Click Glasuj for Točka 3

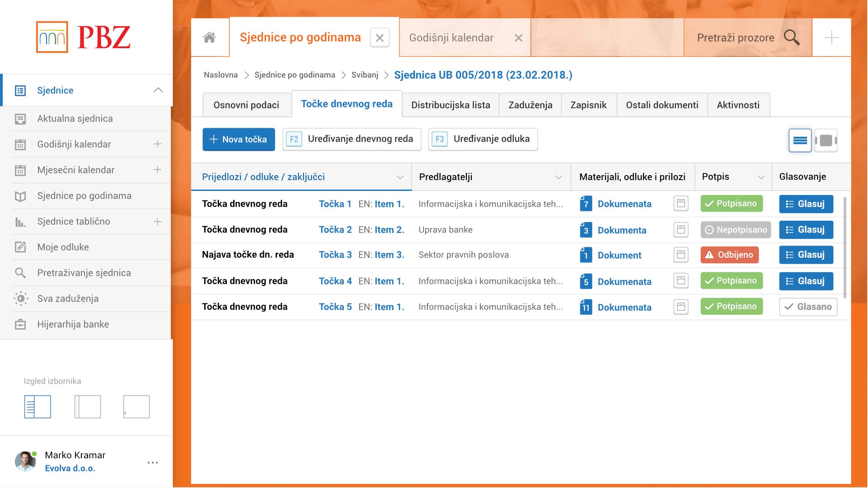click(806, 255)
